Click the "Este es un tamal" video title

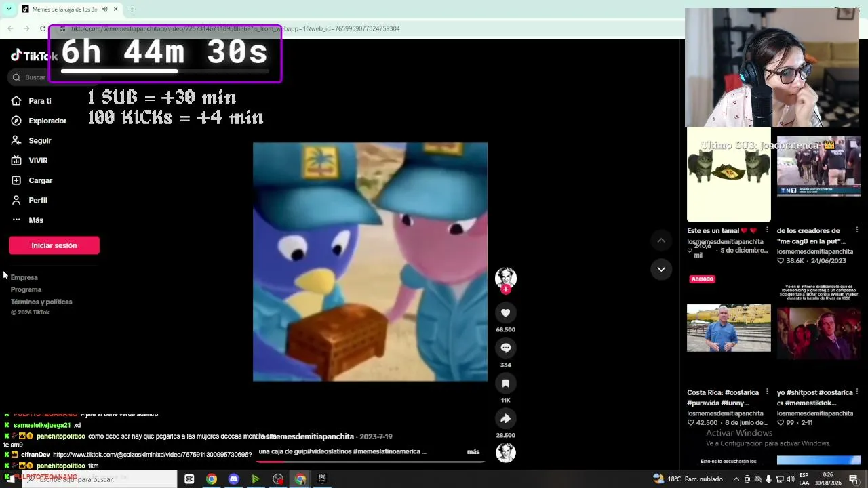(722, 231)
